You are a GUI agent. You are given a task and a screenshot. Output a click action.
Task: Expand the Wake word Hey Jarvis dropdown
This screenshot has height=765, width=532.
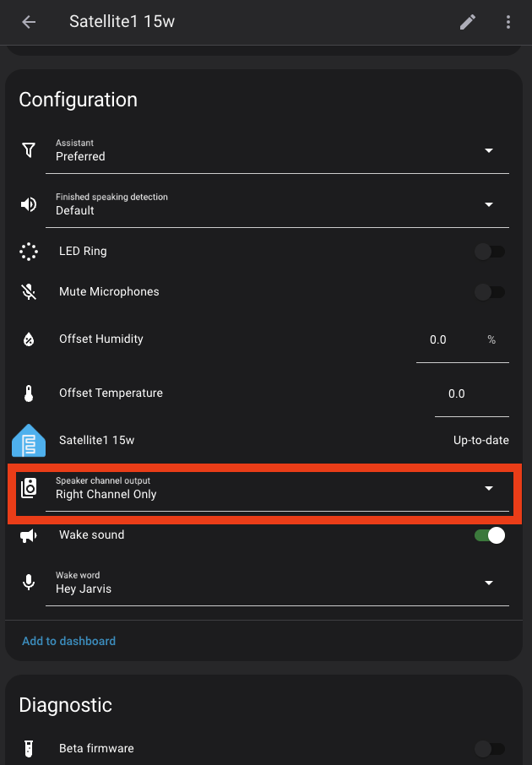tap(277, 583)
